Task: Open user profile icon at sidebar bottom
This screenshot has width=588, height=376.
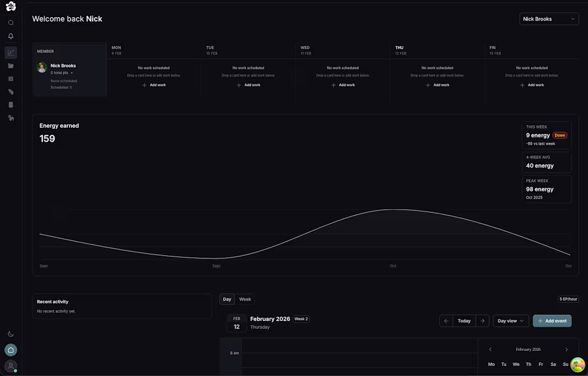Action: [11, 365]
